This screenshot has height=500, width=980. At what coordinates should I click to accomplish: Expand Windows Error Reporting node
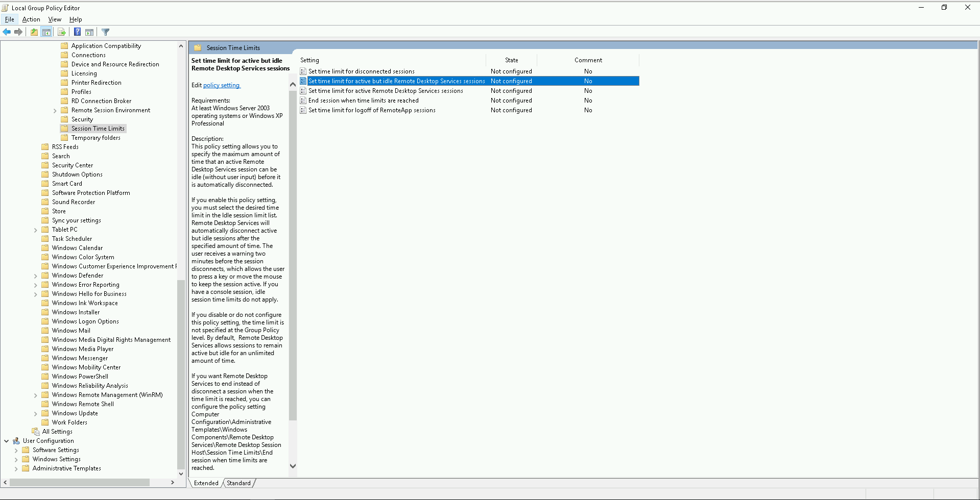coord(36,285)
